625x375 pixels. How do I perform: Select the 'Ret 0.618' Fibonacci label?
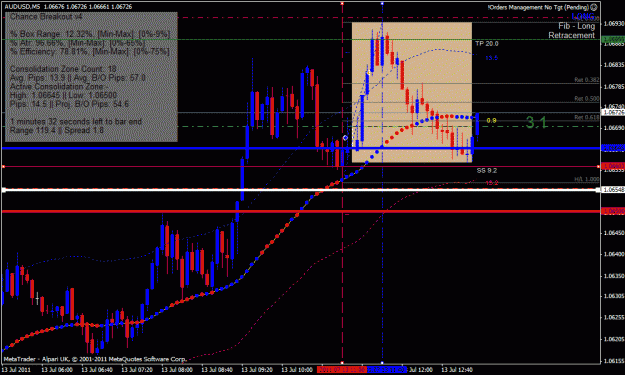[x=586, y=117]
